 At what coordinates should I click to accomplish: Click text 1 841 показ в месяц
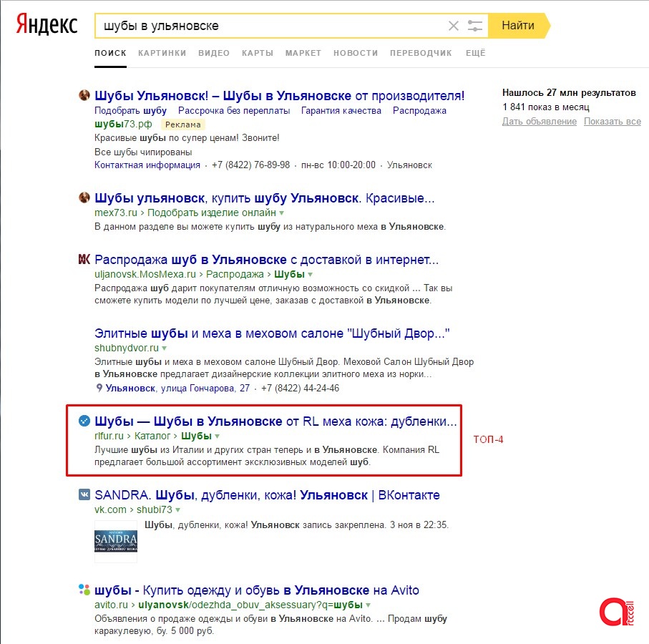(x=545, y=107)
